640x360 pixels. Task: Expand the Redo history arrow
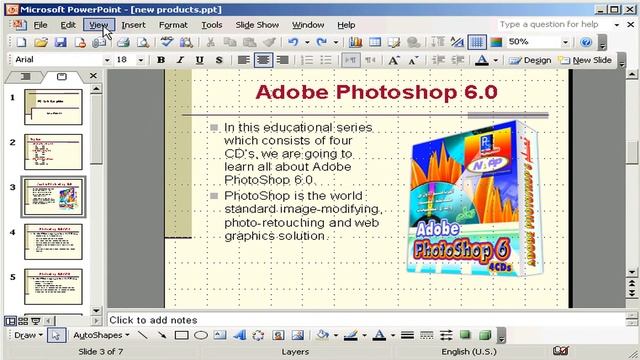click(336, 42)
